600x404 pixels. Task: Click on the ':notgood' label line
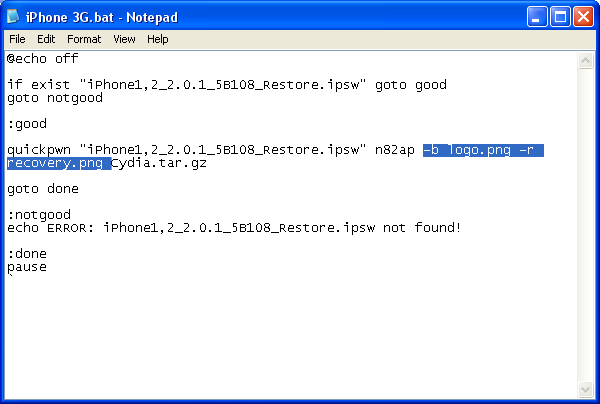coord(39,215)
